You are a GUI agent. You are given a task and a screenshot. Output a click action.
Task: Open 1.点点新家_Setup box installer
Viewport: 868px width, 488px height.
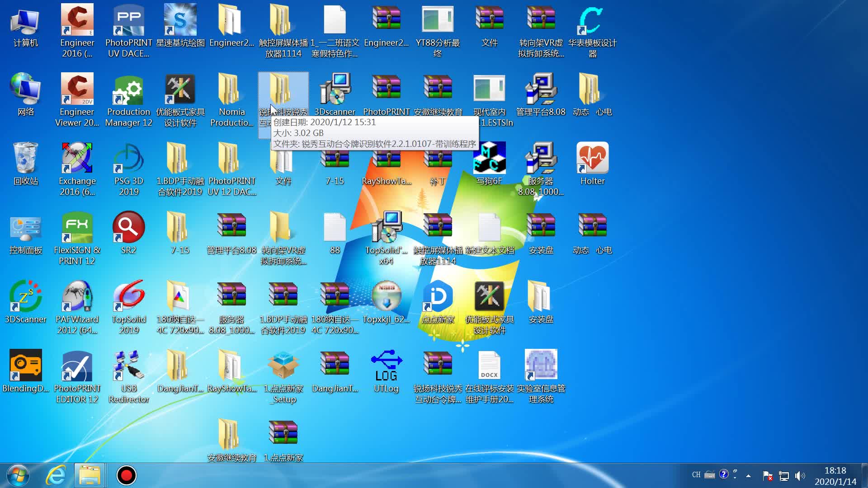point(283,376)
